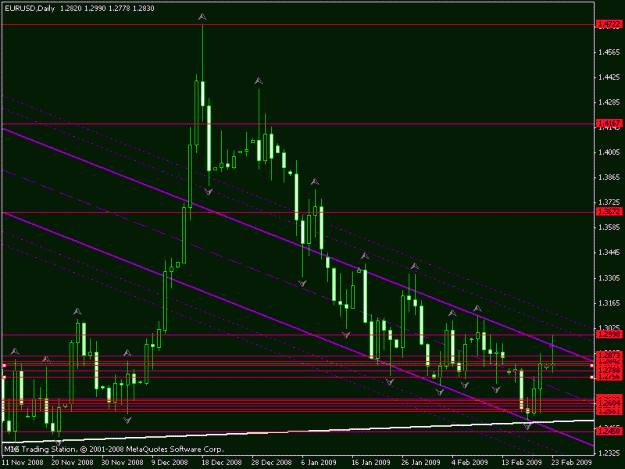Image resolution: width=625 pixels, height=469 pixels.
Task: Click the up fractal arrow above the 26 Jan 2009 high
Action: (x=415, y=266)
